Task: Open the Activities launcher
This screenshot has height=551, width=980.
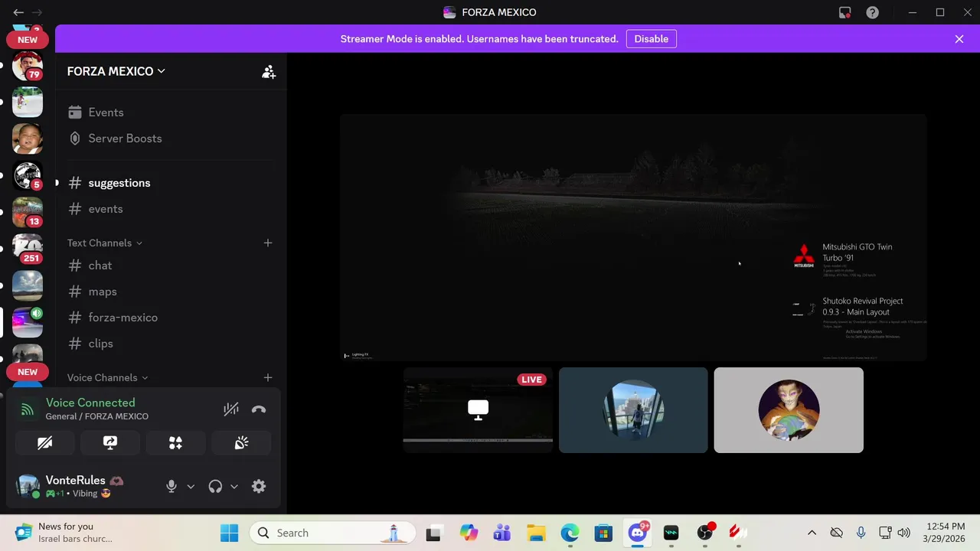Action: [x=175, y=443]
